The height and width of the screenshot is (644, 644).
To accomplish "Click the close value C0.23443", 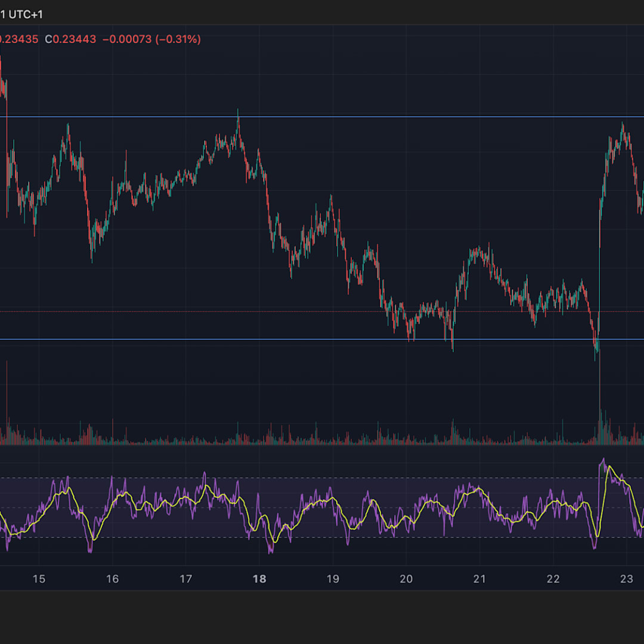I will [x=70, y=39].
